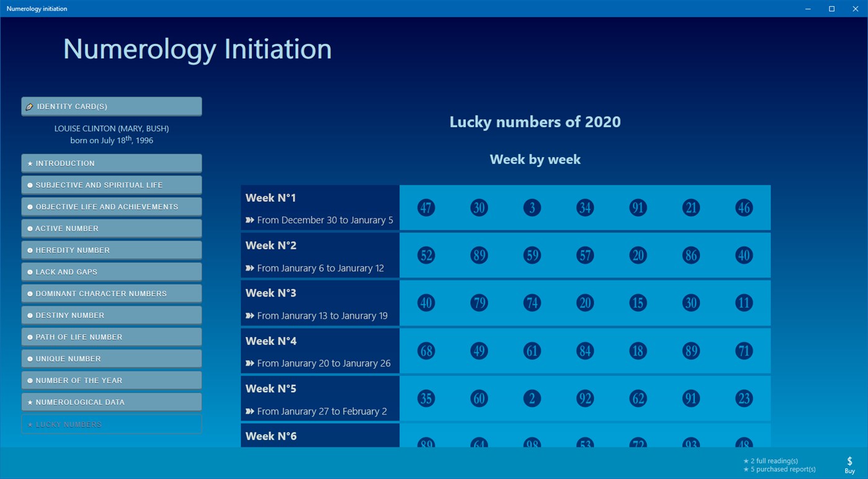This screenshot has width=868, height=479.
Task: View the Active Number reading
Action: [110, 228]
